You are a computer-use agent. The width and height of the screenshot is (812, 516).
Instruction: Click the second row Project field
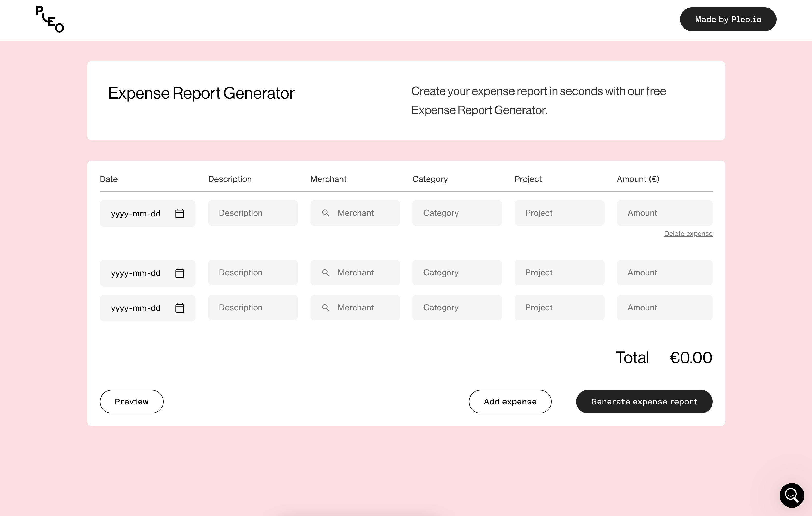[560, 273]
